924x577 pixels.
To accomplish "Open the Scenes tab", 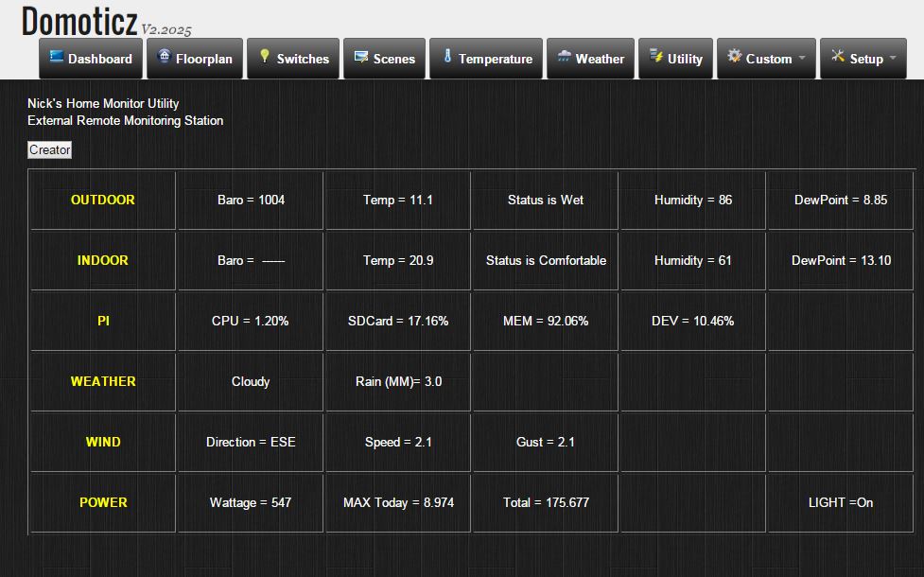I will click(384, 59).
